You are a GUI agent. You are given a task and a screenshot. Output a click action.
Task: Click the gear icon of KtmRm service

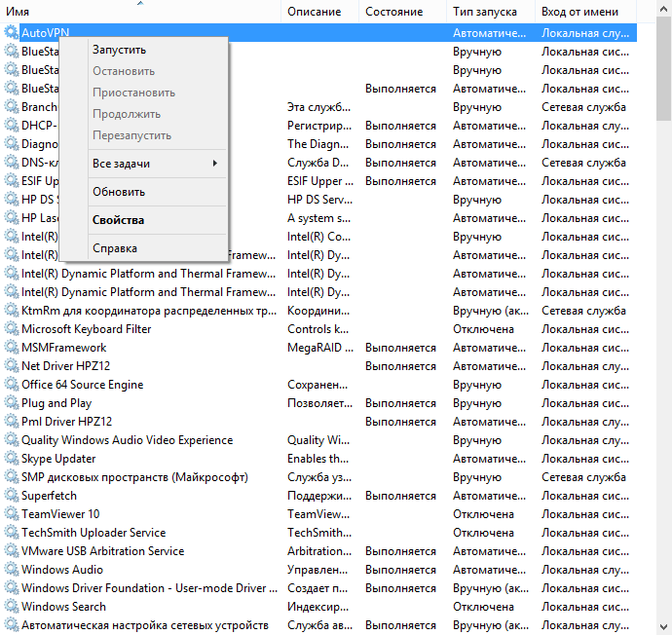pyautogui.click(x=11, y=311)
